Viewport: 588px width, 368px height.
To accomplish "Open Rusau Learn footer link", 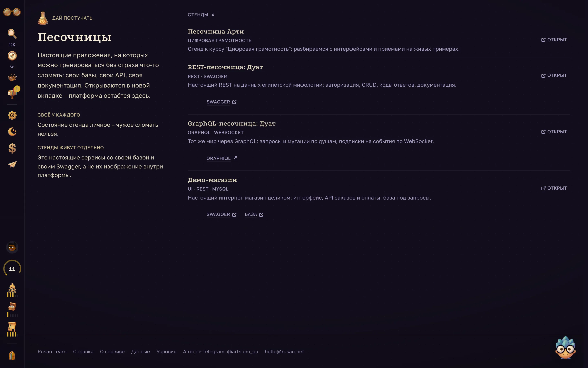I will point(52,352).
